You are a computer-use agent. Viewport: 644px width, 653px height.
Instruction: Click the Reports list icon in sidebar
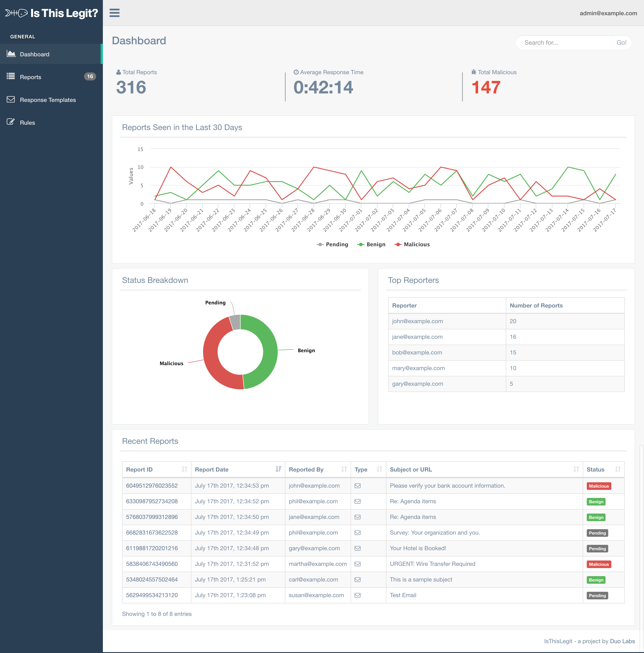click(11, 76)
